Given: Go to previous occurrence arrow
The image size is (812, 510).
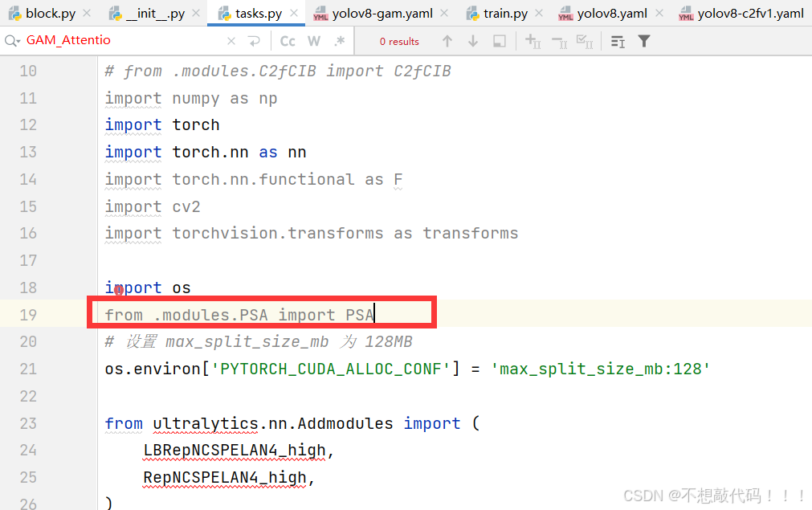Looking at the screenshot, I should point(447,41).
